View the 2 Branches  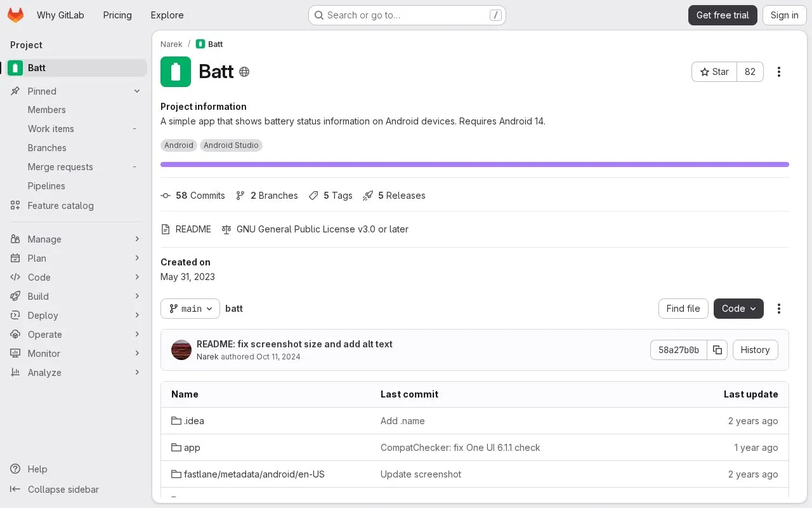click(x=266, y=196)
